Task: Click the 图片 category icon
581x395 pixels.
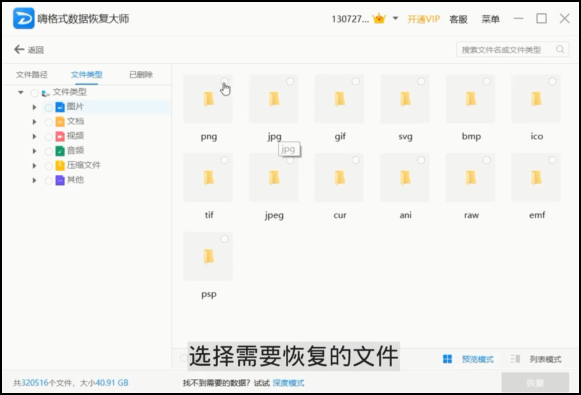Action: [x=60, y=107]
